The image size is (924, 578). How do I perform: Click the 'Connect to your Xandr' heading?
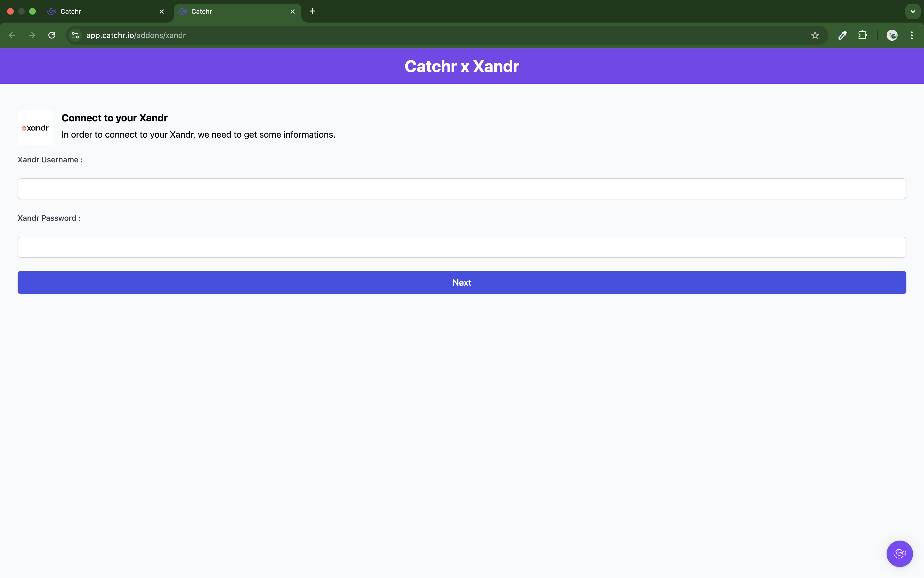point(115,118)
